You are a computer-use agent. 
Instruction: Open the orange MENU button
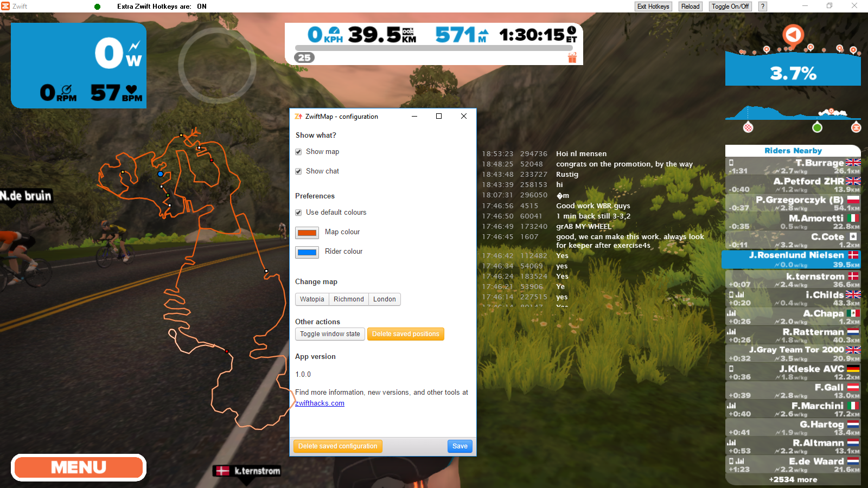click(79, 467)
